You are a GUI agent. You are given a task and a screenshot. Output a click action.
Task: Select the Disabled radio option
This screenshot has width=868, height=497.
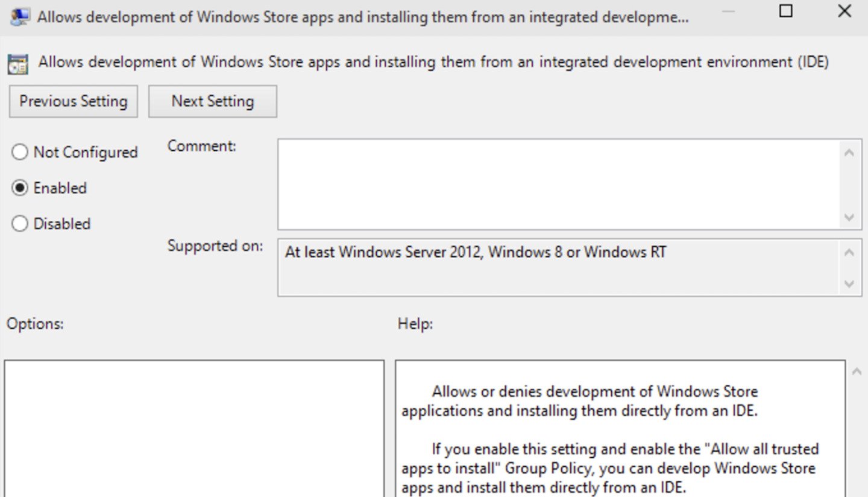pos(51,224)
